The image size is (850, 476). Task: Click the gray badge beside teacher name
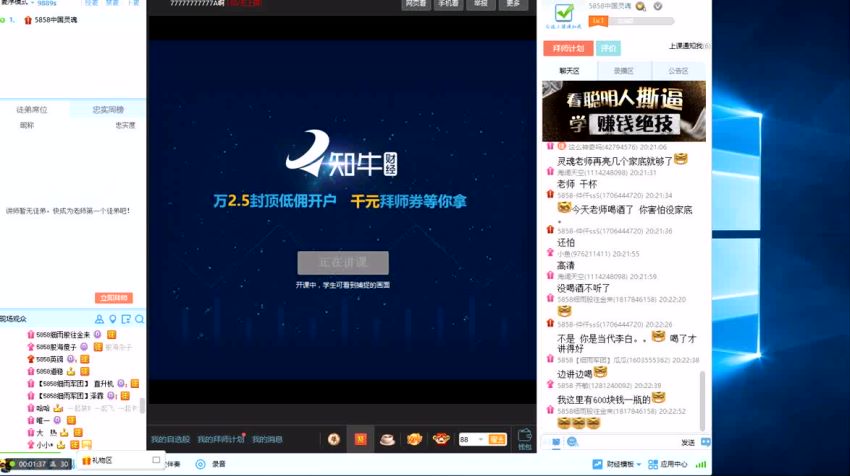point(658,7)
